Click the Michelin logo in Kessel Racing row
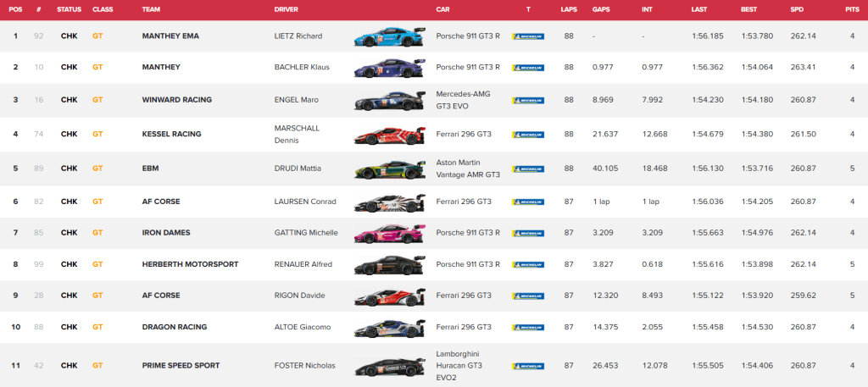Viewport: 868px width, 387px height. (x=528, y=135)
